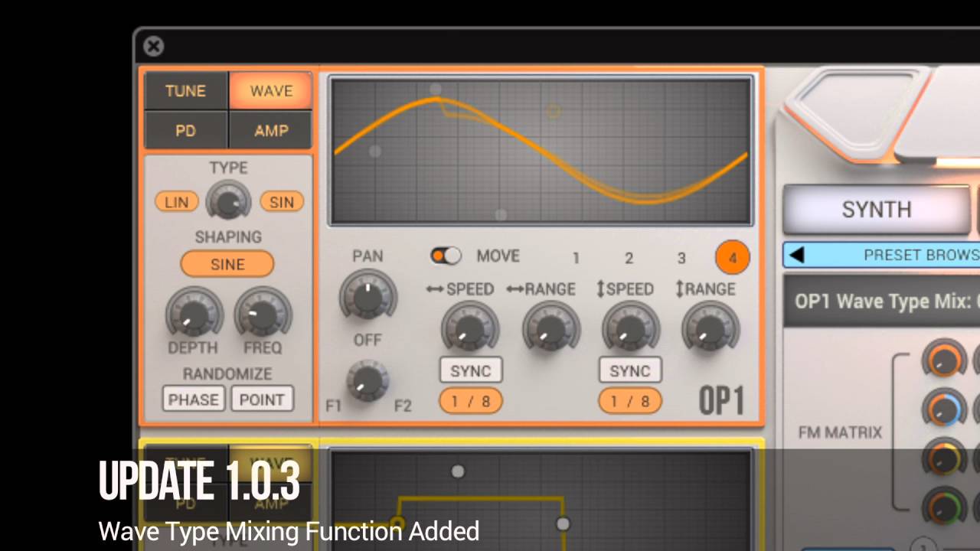
Task: Toggle SYNC under horizontal speed
Action: tap(470, 370)
